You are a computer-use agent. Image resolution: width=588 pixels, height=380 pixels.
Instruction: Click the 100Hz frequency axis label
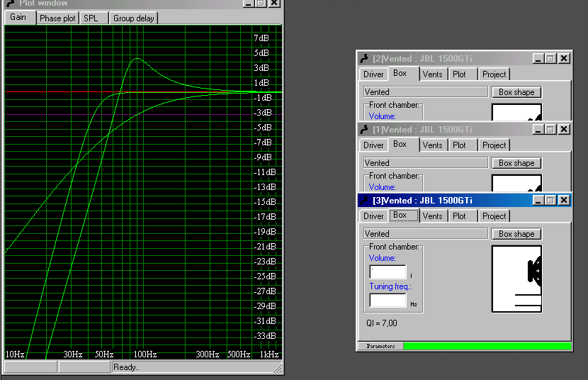coord(145,354)
